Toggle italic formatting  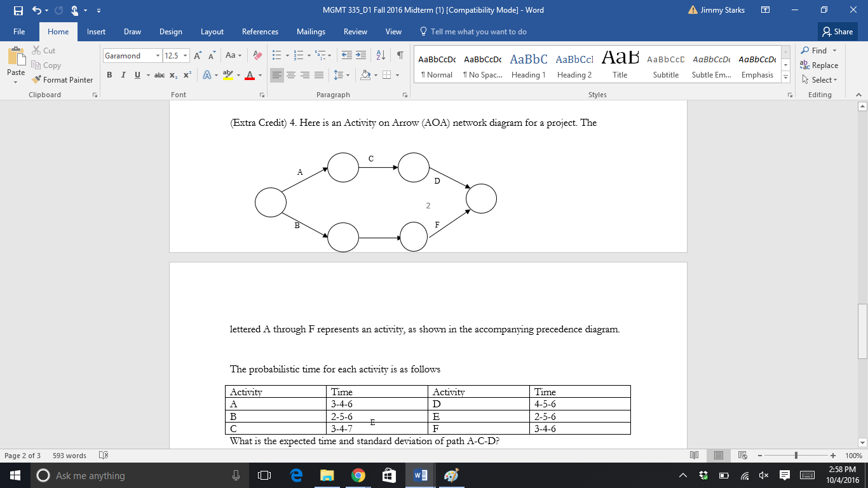(x=123, y=75)
